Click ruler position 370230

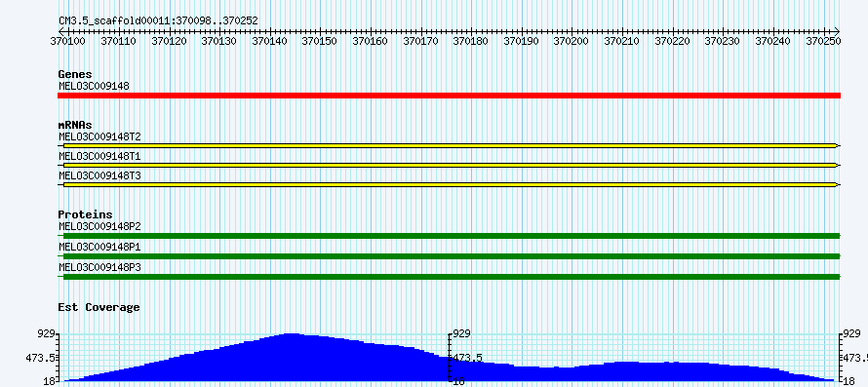click(x=723, y=41)
